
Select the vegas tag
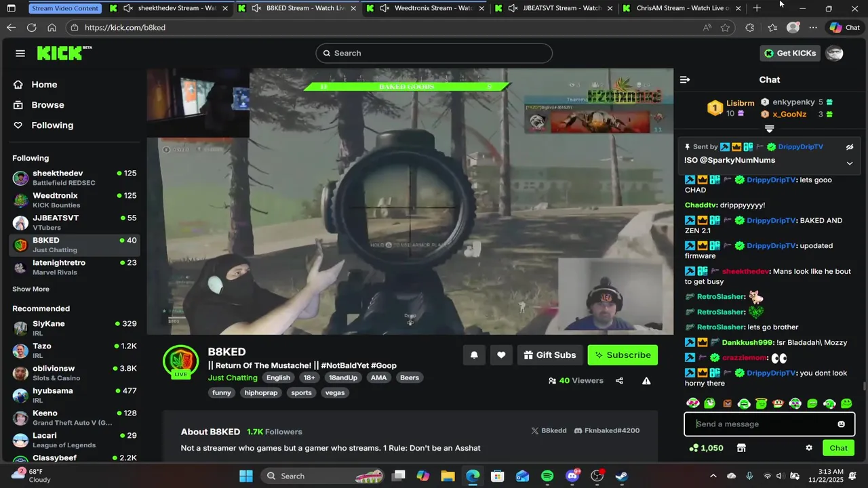click(x=335, y=392)
